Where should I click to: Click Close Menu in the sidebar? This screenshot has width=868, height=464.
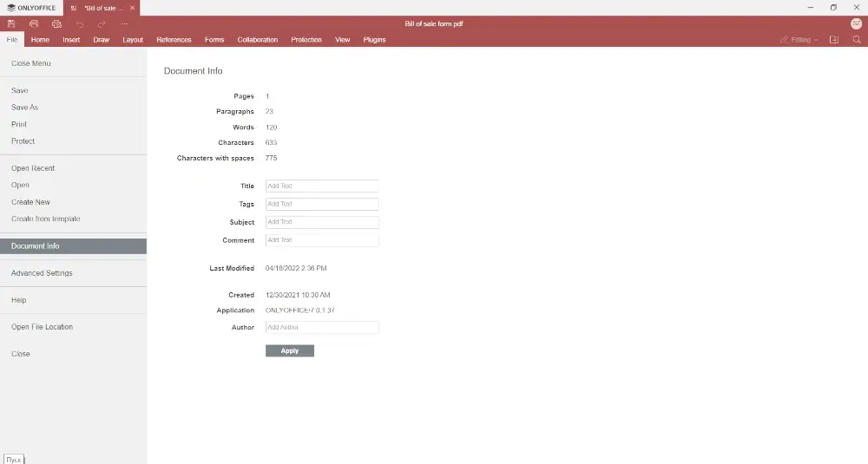click(x=30, y=63)
